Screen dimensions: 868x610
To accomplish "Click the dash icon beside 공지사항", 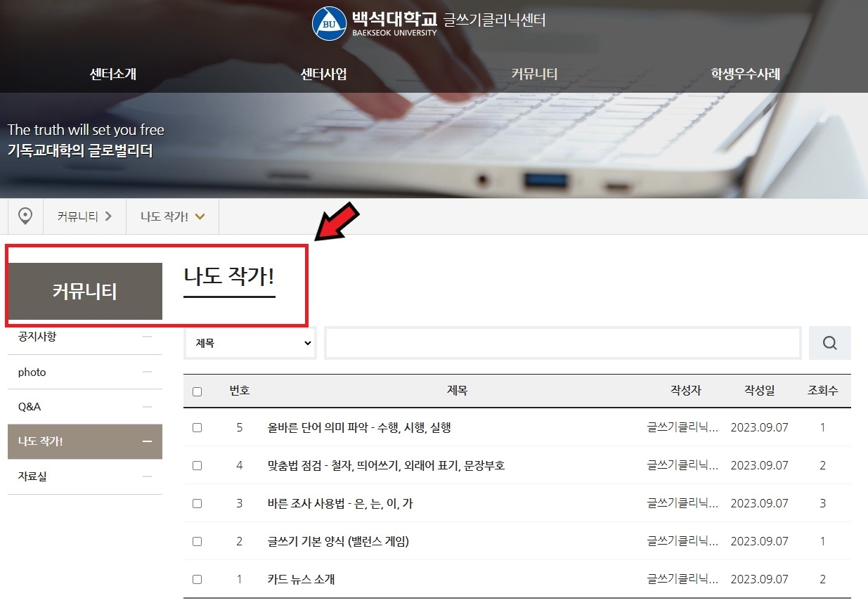I will click(x=147, y=337).
